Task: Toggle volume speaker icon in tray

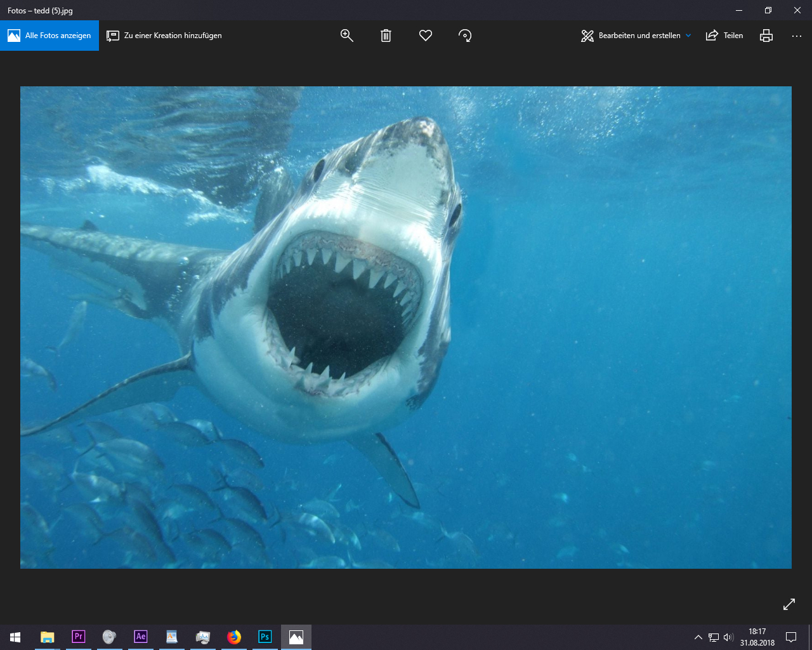Action: coord(728,637)
